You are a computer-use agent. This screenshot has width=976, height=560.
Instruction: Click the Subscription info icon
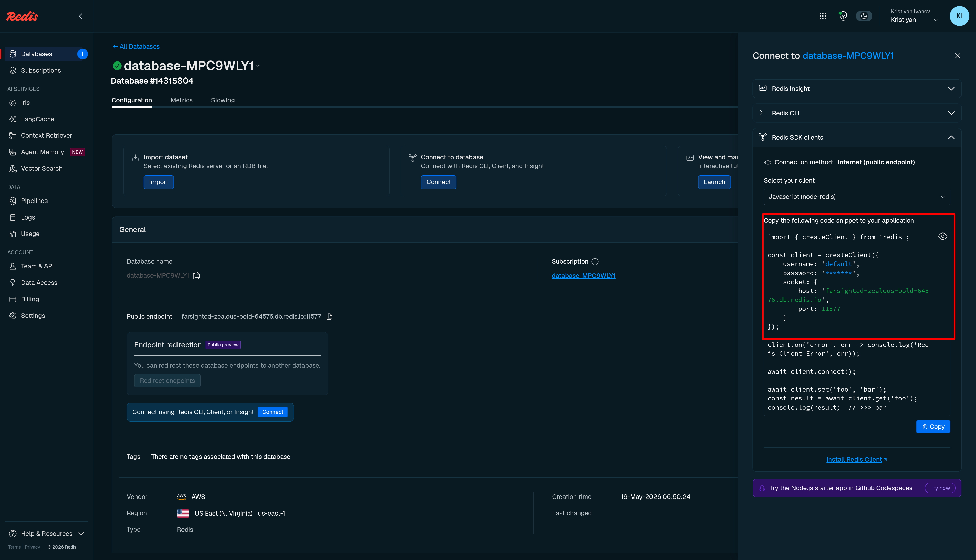coord(595,261)
